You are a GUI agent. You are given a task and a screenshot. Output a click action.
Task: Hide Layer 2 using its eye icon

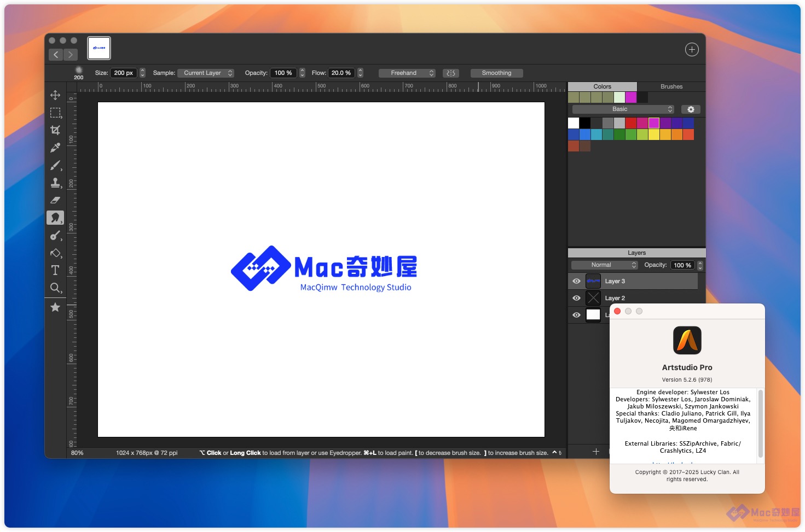click(x=576, y=298)
